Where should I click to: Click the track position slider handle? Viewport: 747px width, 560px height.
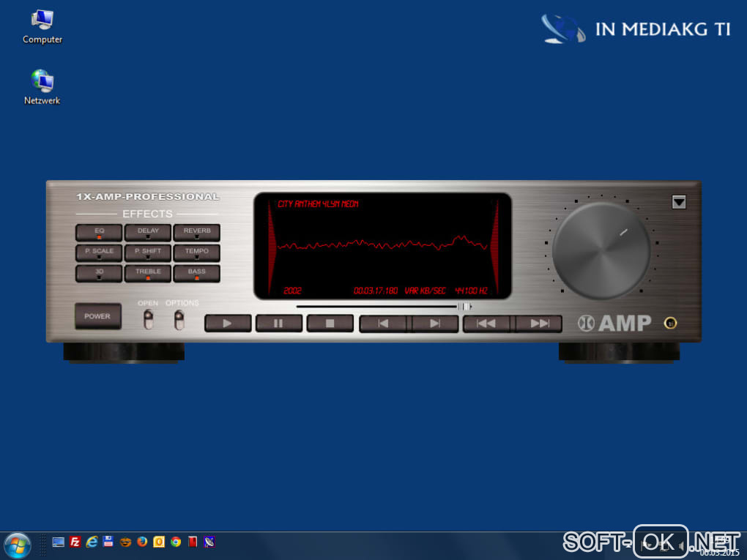coord(466,307)
